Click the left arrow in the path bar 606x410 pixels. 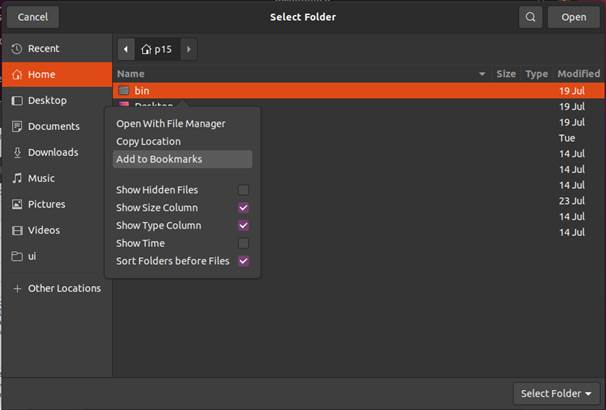coord(126,49)
